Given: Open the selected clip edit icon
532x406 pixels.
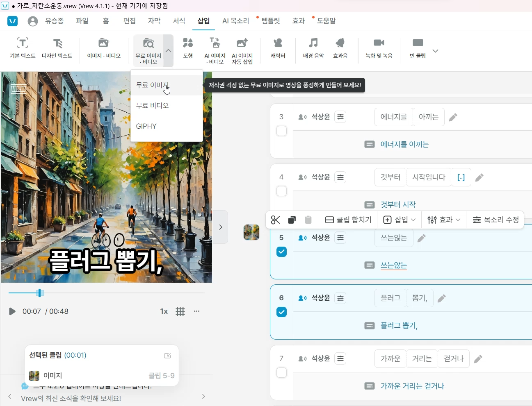Looking at the screenshot, I should click(x=167, y=356).
